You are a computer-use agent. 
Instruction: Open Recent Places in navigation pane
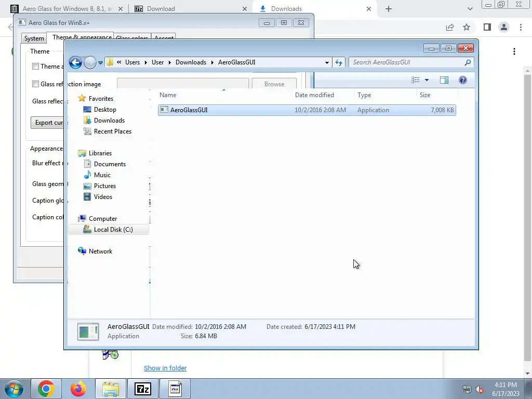(x=113, y=131)
